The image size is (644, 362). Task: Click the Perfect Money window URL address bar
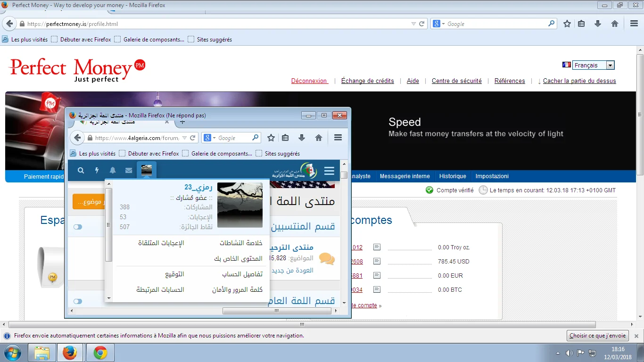pos(217,24)
